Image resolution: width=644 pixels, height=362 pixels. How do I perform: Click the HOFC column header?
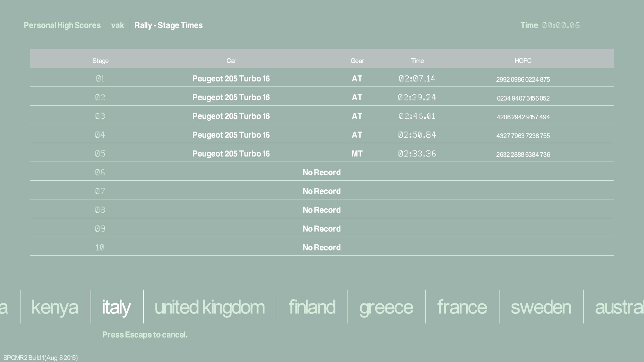[523, 61]
